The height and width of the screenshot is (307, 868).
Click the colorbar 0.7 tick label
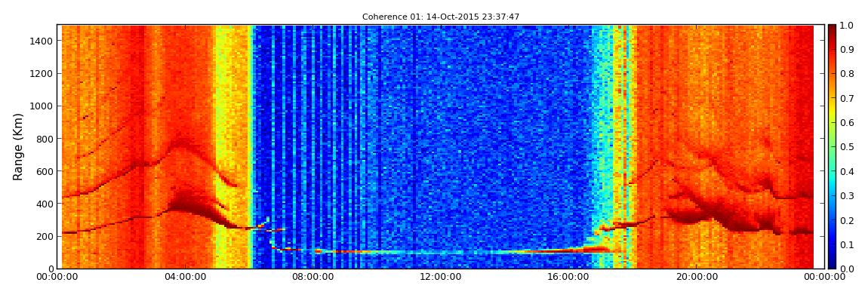848,99
